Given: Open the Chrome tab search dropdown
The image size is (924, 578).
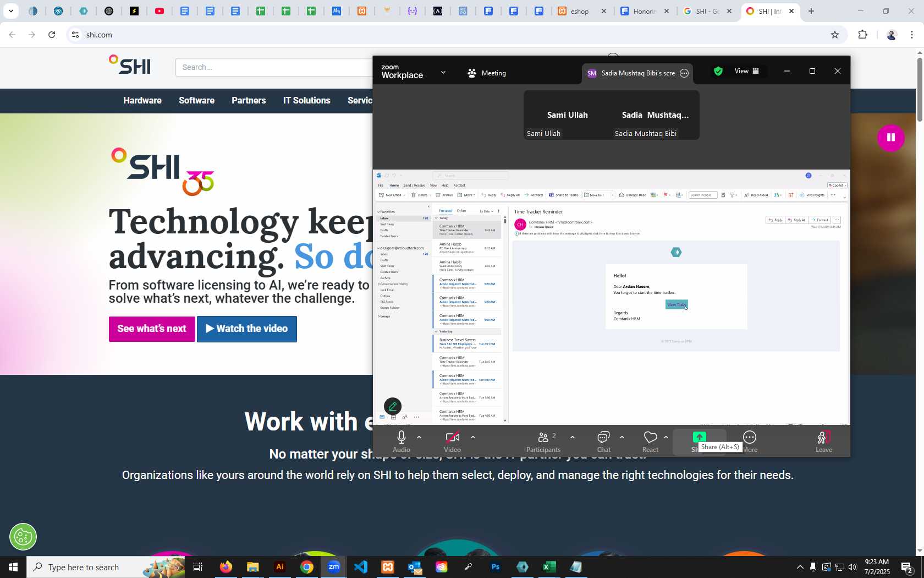Looking at the screenshot, I should click(x=10, y=11).
